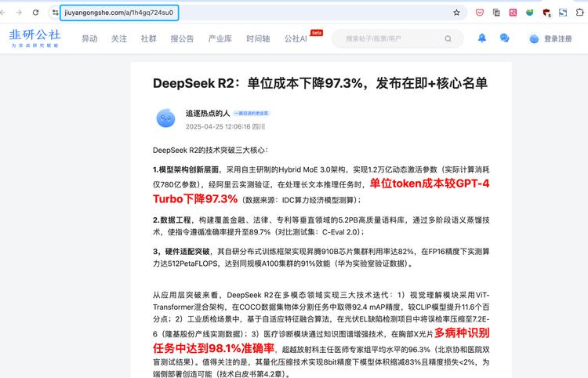Open the 搜公告 page
Viewport: 588px width, 378px height.
tap(182, 38)
